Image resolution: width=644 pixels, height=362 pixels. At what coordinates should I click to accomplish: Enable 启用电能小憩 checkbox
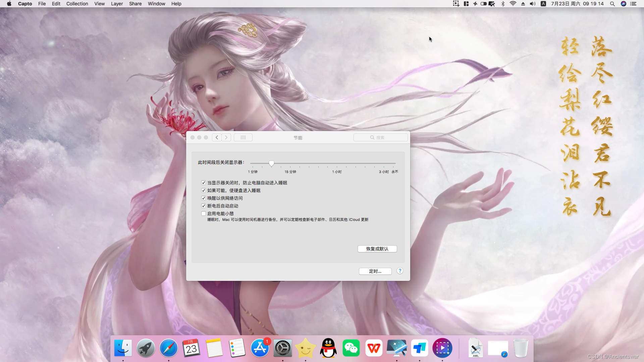coord(204,214)
